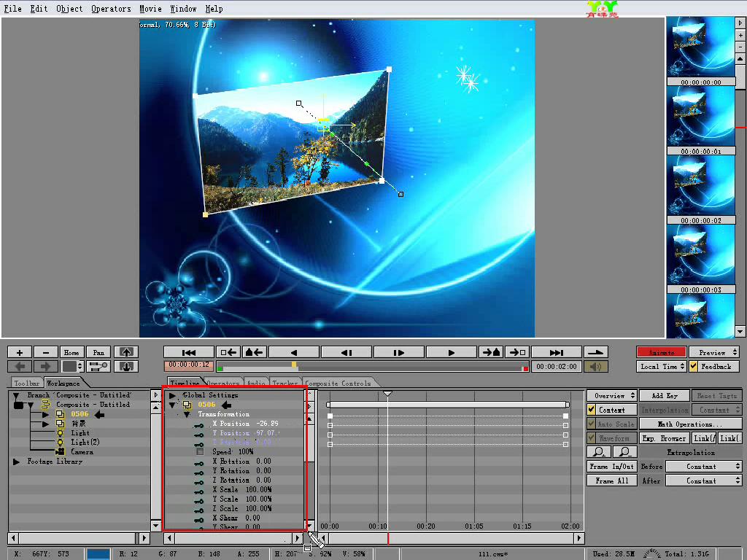Open the Operators menu
This screenshot has width=747, height=560.
111,9
